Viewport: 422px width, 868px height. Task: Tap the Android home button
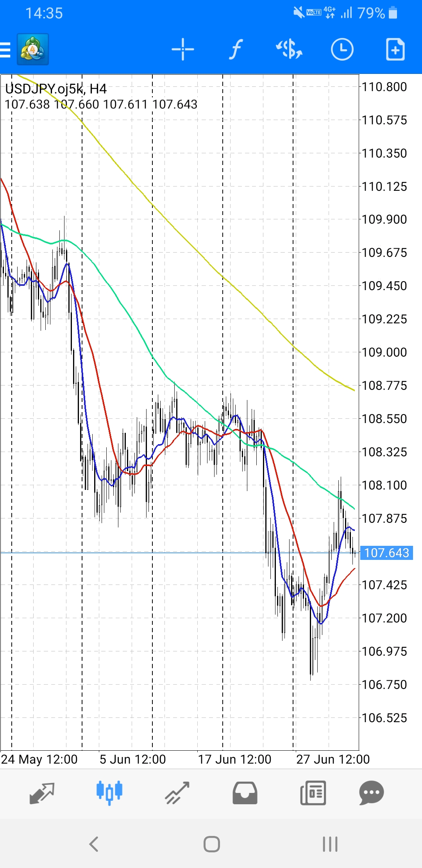point(211,844)
